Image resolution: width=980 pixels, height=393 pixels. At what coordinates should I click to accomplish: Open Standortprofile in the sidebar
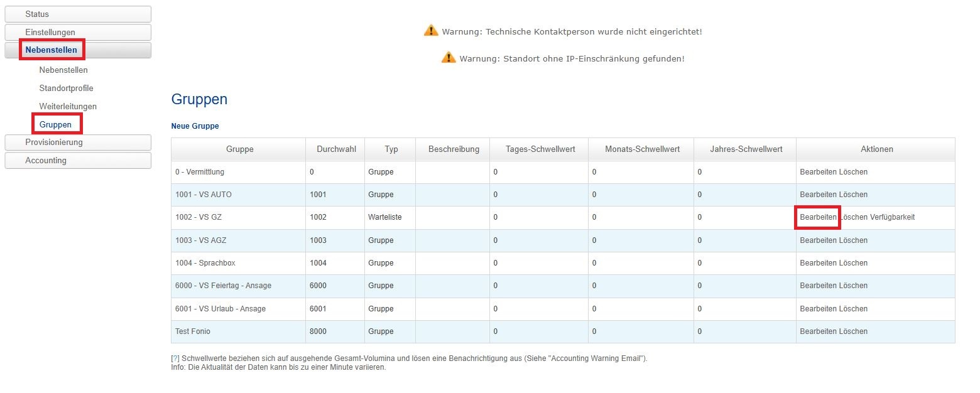(x=66, y=89)
